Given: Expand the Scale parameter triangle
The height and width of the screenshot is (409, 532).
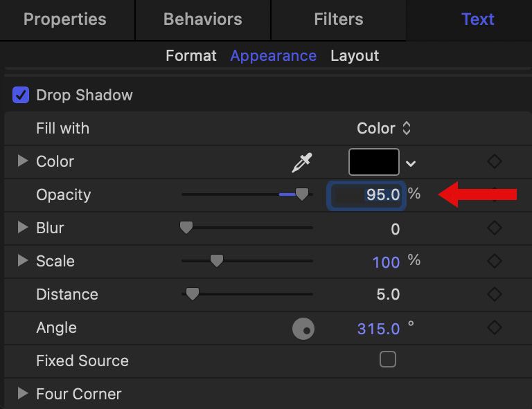Looking at the screenshot, I should [23, 261].
